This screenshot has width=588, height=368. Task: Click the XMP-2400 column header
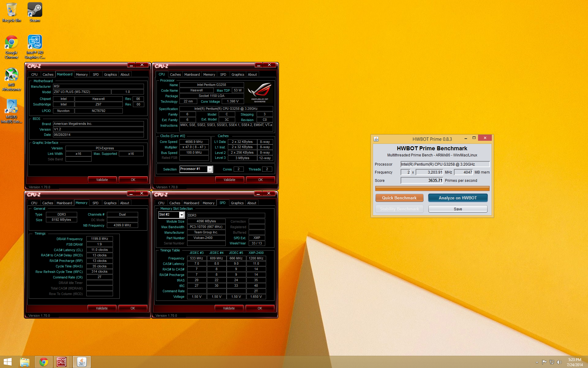click(x=256, y=253)
